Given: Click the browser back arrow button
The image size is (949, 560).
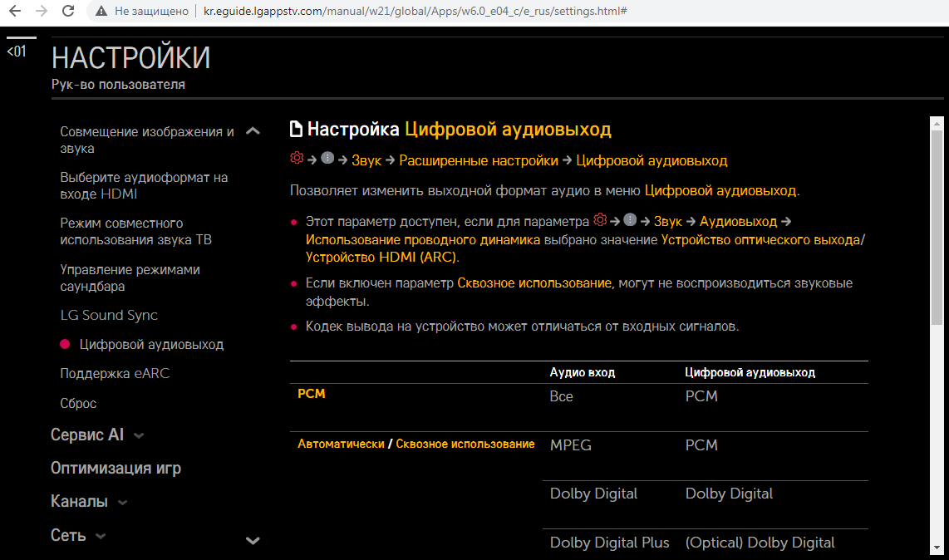Looking at the screenshot, I should point(14,12).
